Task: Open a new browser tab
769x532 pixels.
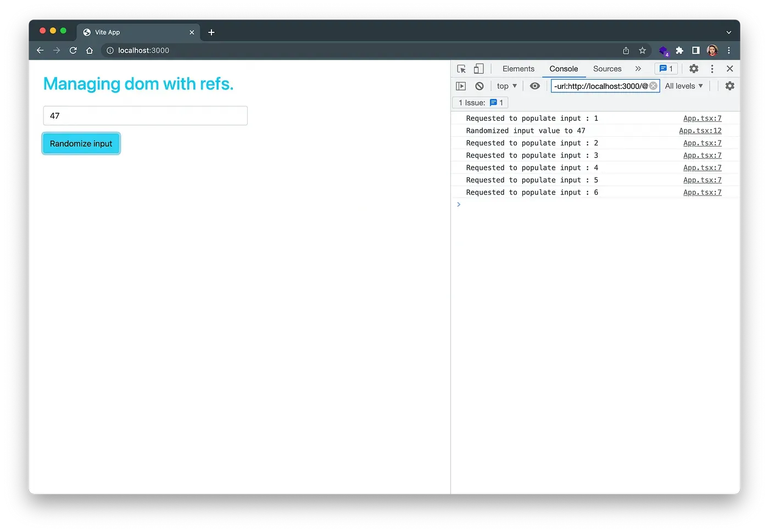Action: 211,32
